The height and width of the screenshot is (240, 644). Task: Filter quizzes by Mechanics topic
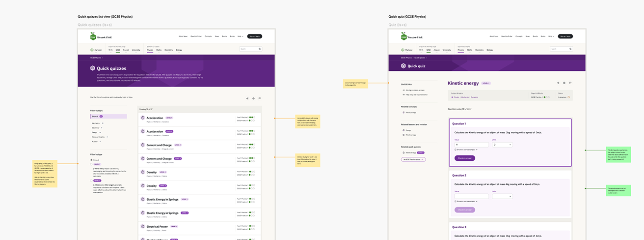(x=97, y=123)
